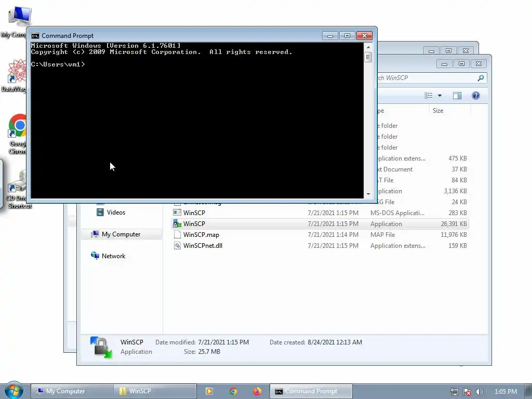Select WinSCP Application file icon in list
532x399 pixels.
click(x=177, y=223)
